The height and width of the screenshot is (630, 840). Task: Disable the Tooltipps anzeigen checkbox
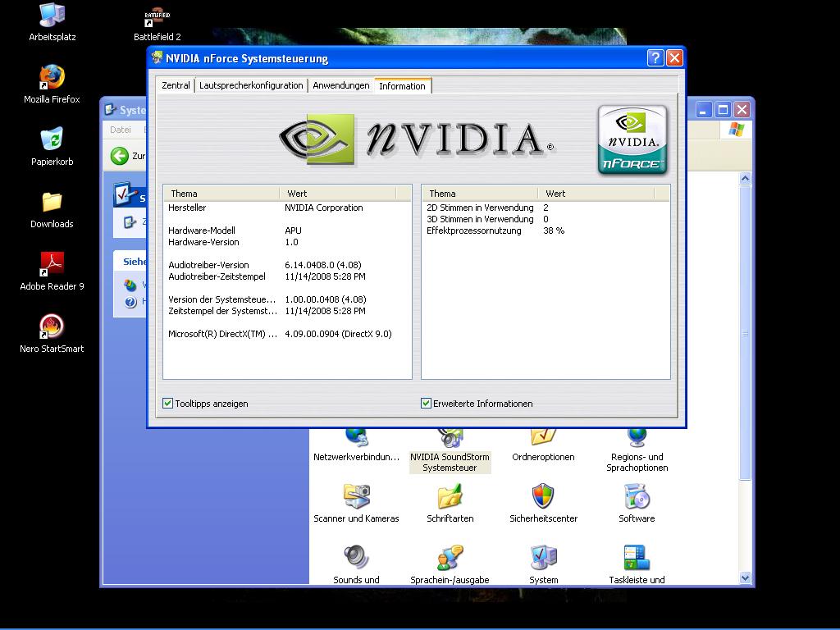(x=167, y=404)
